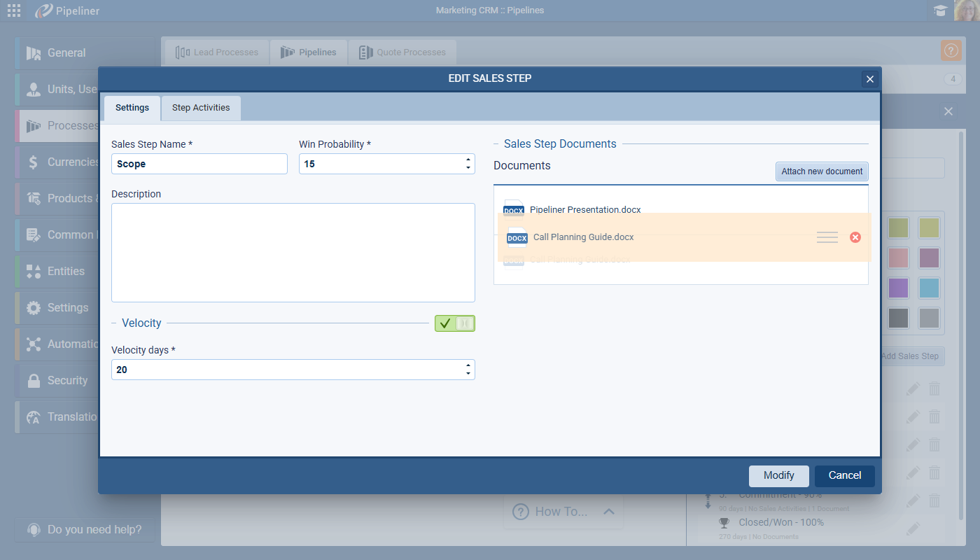
Task: Click the drag handle on Call Planning Guide
Action: tap(827, 238)
